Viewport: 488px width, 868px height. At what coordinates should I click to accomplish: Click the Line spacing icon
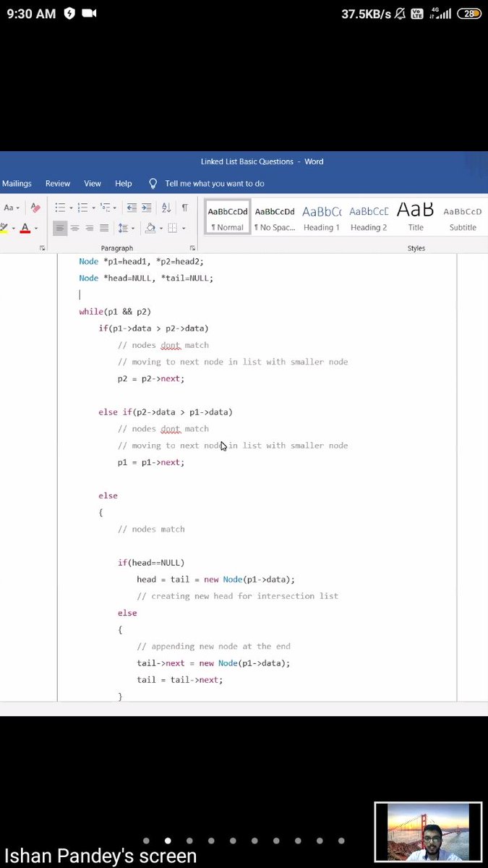(x=122, y=228)
